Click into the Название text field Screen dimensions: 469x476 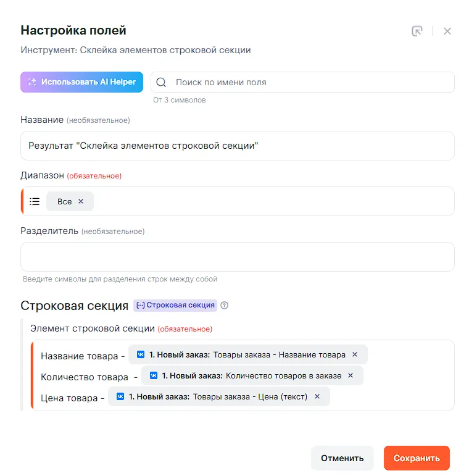(238, 146)
